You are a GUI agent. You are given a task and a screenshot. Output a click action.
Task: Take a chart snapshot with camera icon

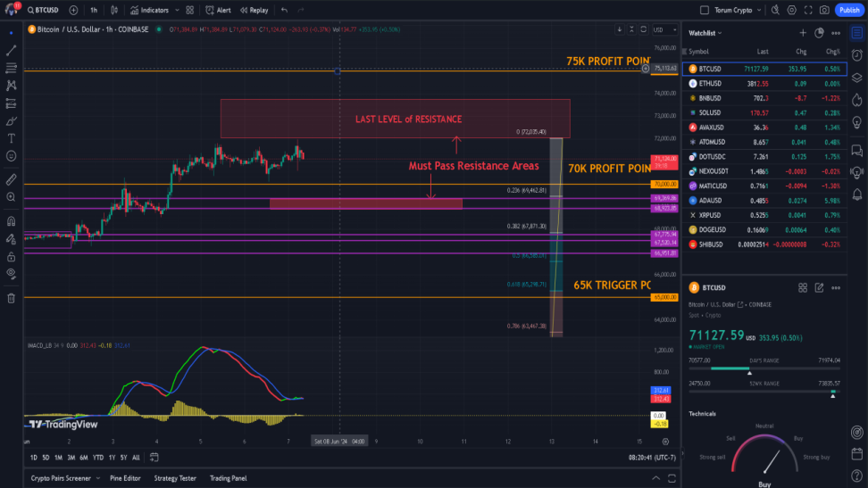pyautogui.click(x=824, y=10)
